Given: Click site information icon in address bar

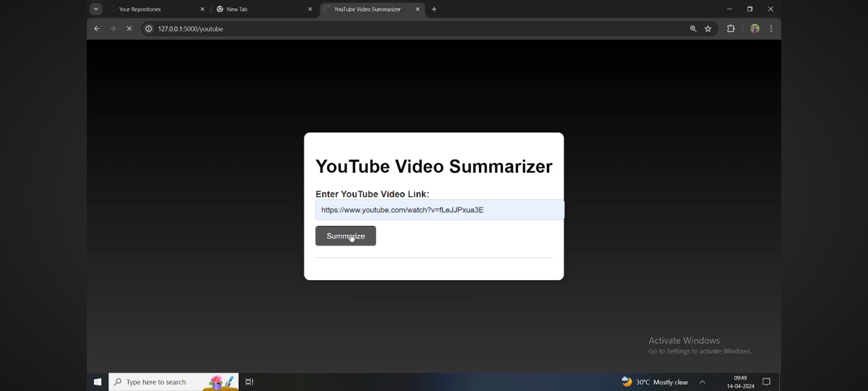Looking at the screenshot, I should click(x=149, y=29).
